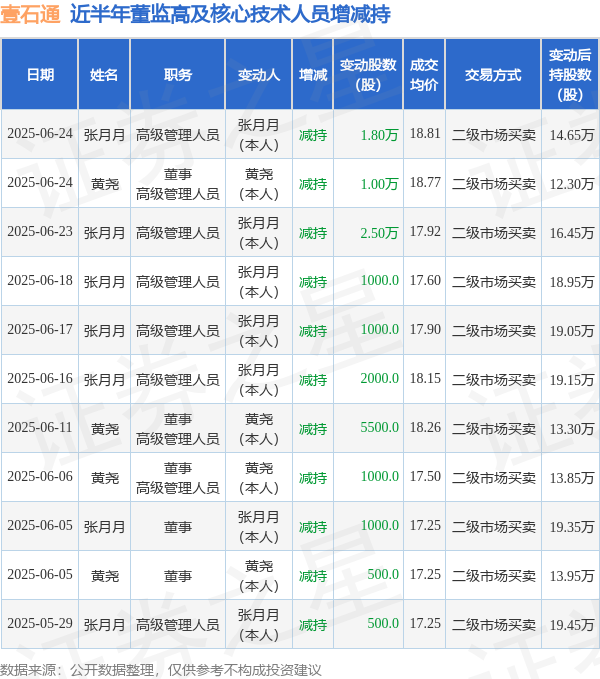Click the title text 近半年董监高及核心技术人员增减持
Screen dimensions: 600x679
[x=230, y=14]
